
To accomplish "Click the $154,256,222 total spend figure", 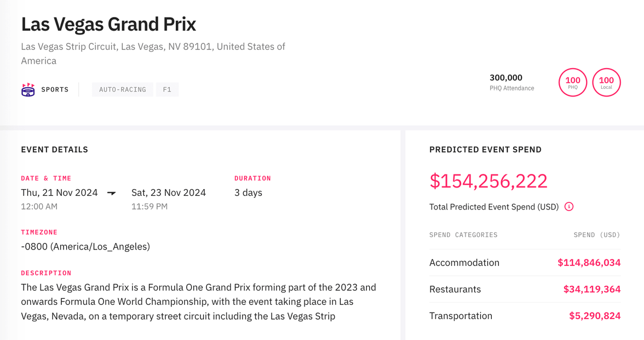I will coord(488,181).
